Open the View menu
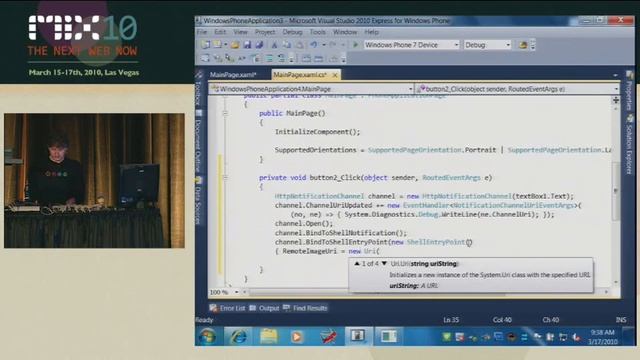This screenshot has width=640, height=360. coord(240,32)
